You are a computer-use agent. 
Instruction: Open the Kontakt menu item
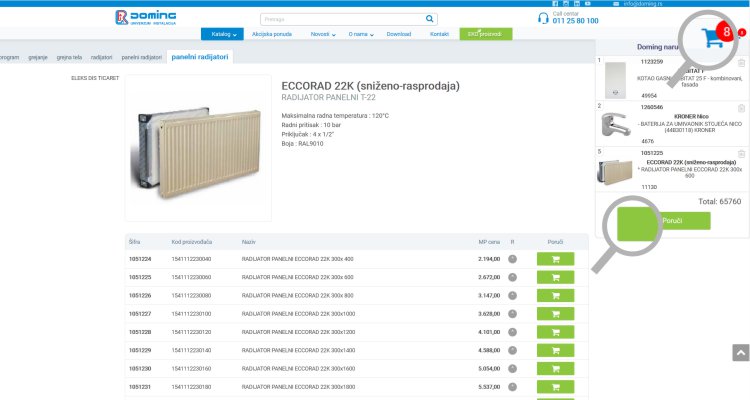click(439, 34)
